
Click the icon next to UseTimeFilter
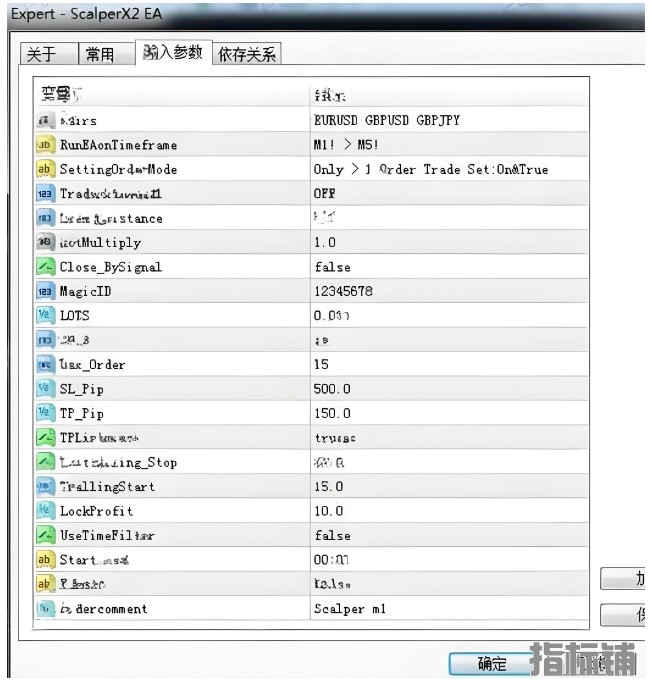(45, 535)
